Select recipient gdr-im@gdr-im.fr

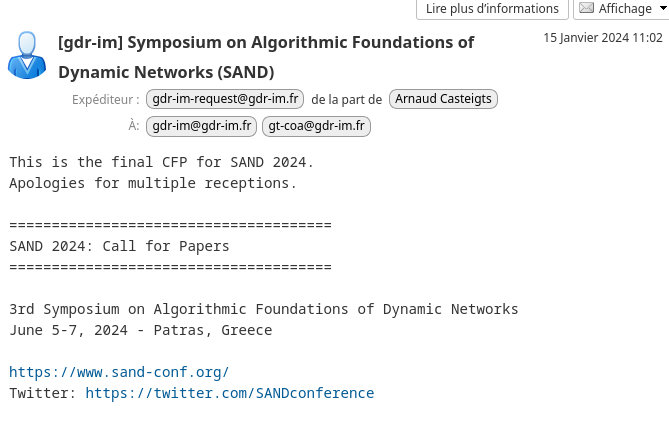pyautogui.click(x=201, y=126)
